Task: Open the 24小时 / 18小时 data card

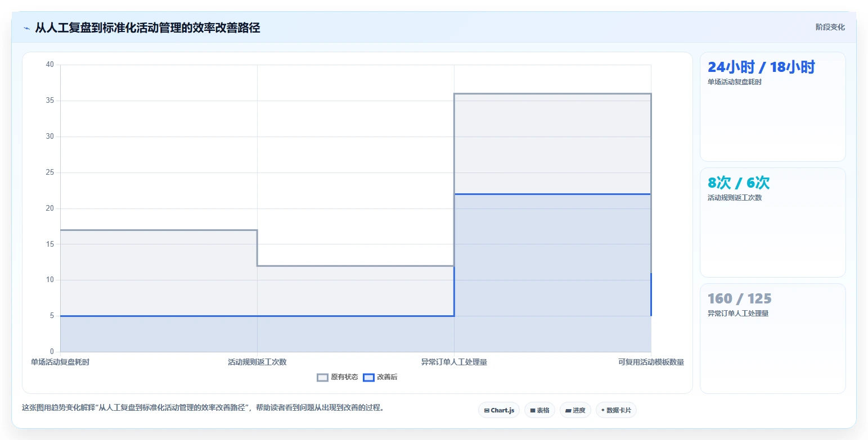Action: (772, 107)
